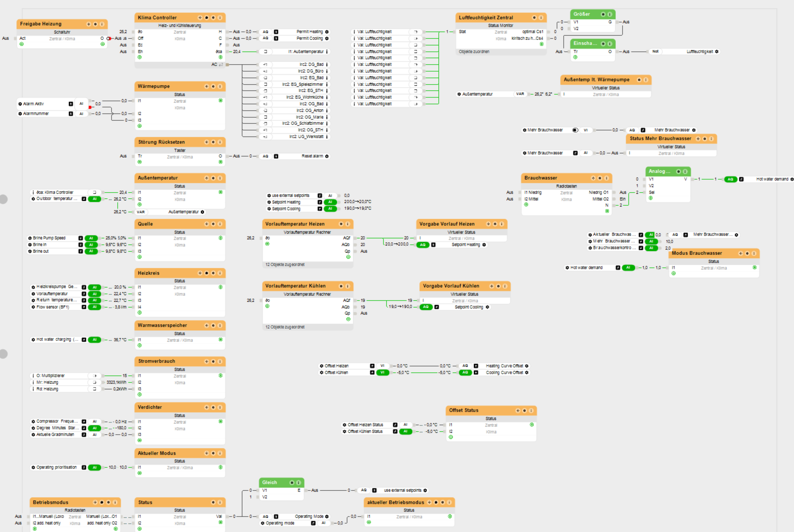Screen dimensions: 794x532
Task: Expand the AC connector row on Klima Controller
Action: click(x=221, y=64)
